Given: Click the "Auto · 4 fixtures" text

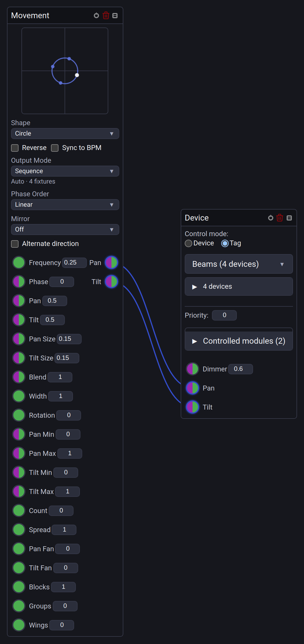Looking at the screenshot, I should [33, 182].
